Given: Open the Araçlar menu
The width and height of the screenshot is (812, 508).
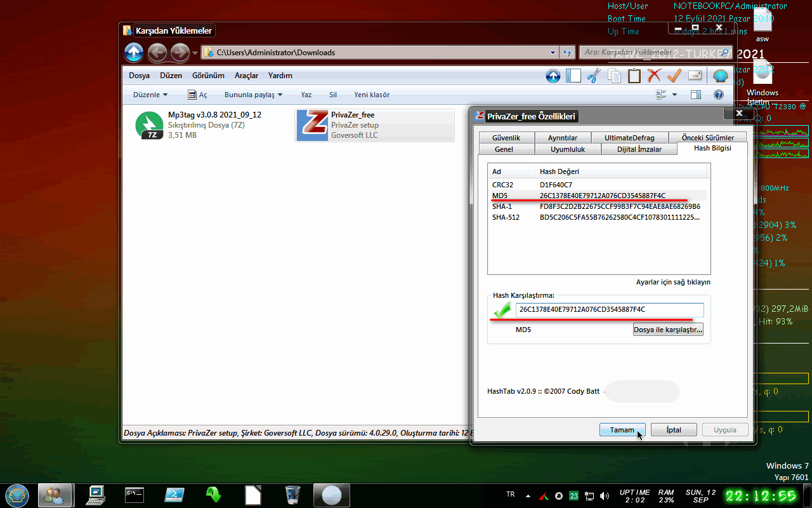Looking at the screenshot, I should [246, 76].
